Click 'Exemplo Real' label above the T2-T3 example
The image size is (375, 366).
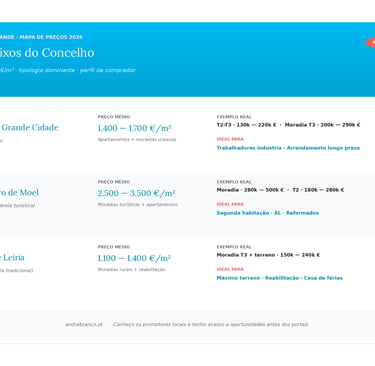tap(234, 117)
